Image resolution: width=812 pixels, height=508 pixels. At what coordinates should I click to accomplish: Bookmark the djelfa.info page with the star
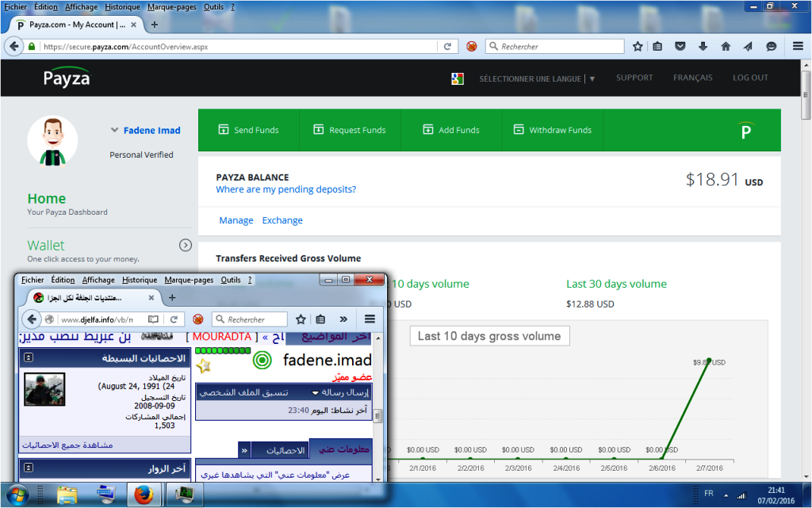click(301, 319)
